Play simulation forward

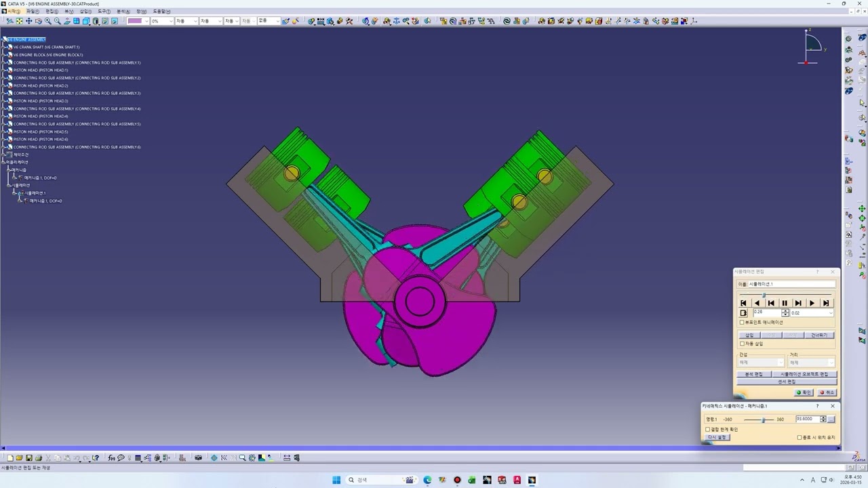812,303
